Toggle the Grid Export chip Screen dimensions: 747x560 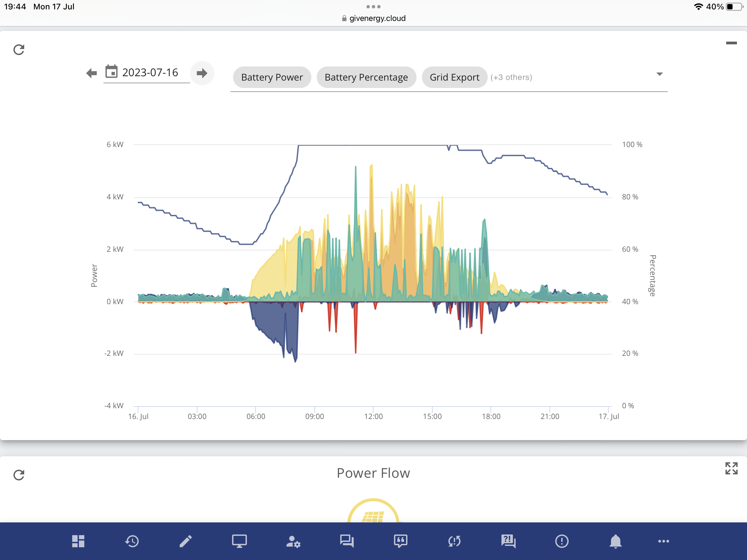[454, 77]
